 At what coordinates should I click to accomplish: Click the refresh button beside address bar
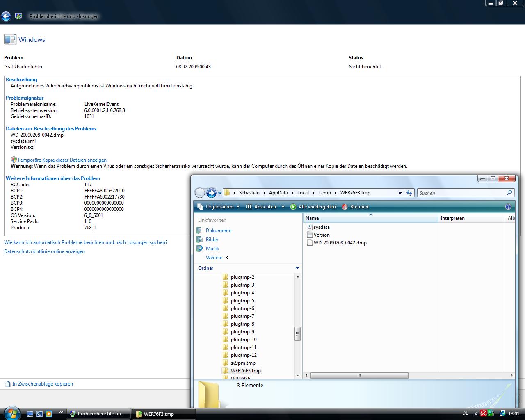pos(409,193)
